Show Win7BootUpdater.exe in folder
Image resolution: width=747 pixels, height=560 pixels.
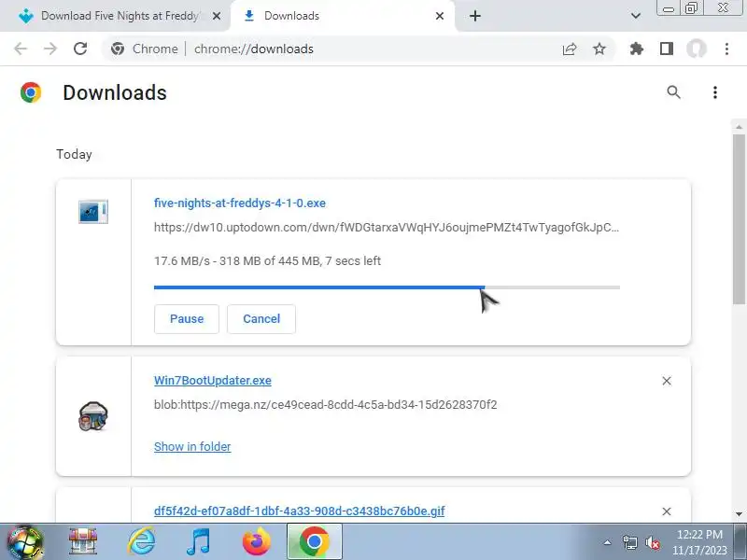click(x=192, y=447)
